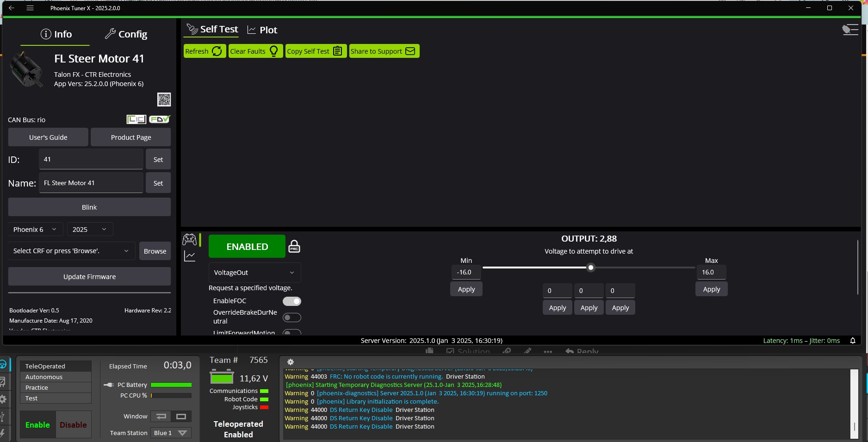
Task: Open the device QR code icon
Action: [x=164, y=100]
